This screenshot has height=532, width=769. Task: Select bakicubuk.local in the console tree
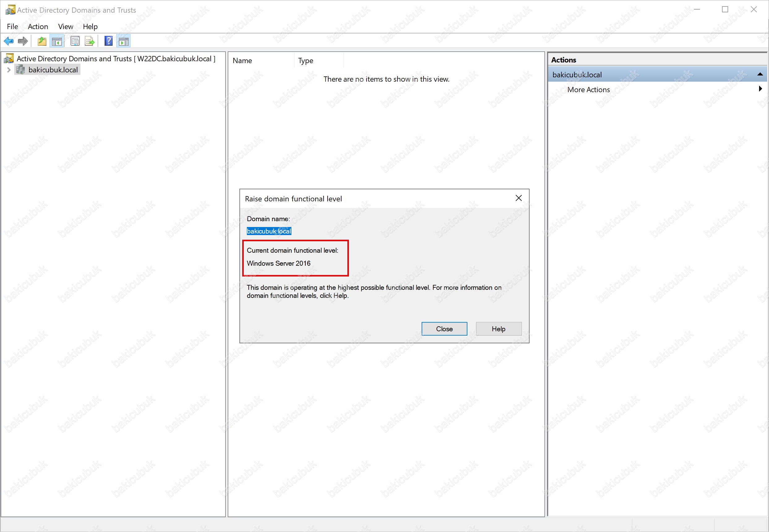click(x=53, y=70)
